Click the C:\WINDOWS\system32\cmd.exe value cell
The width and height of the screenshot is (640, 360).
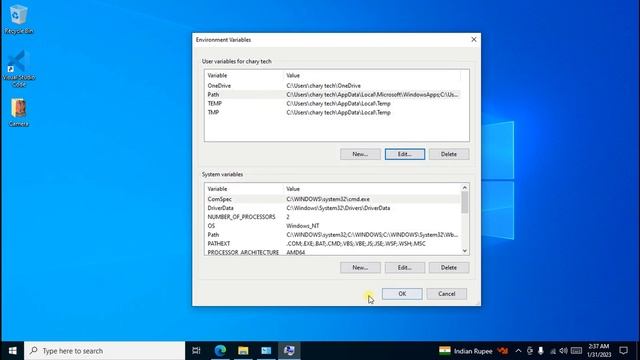point(328,199)
